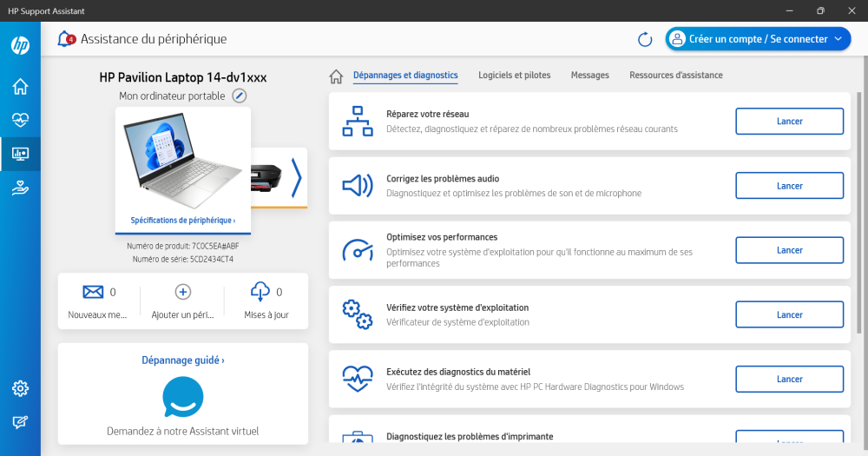The image size is (868, 456).
Task: Click the refresh icon in header
Action: 645,39
